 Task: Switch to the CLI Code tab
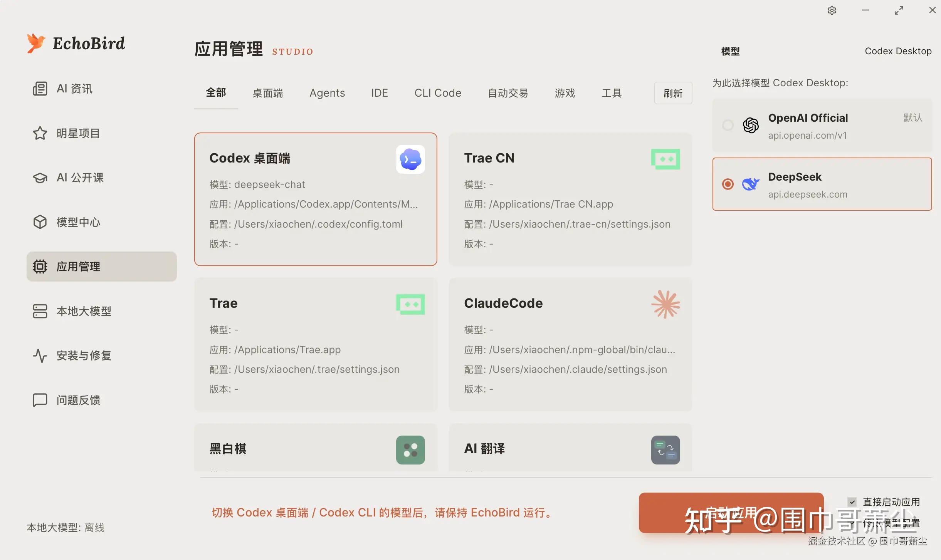438,93
